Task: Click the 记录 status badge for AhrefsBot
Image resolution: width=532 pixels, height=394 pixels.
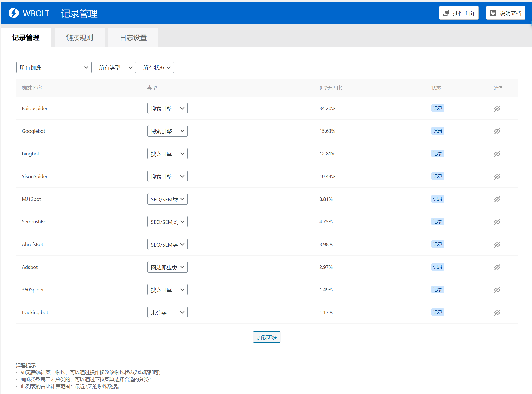Action: coord(438,244)
